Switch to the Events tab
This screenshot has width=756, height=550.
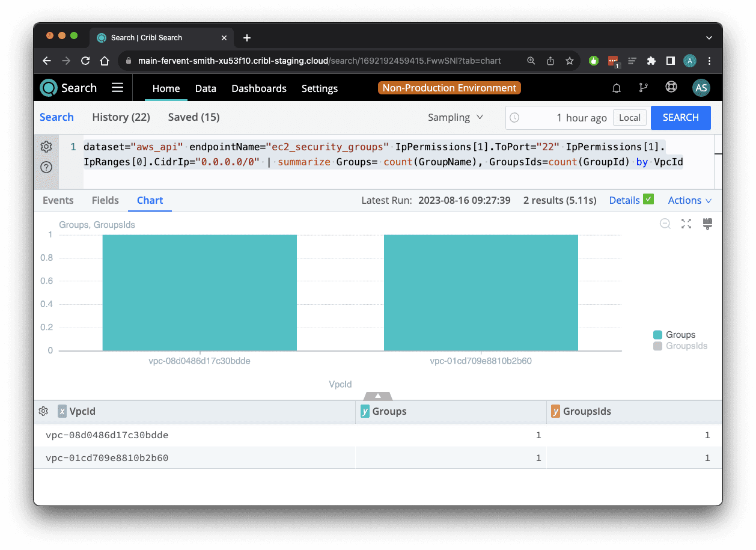tap(58, 200)
